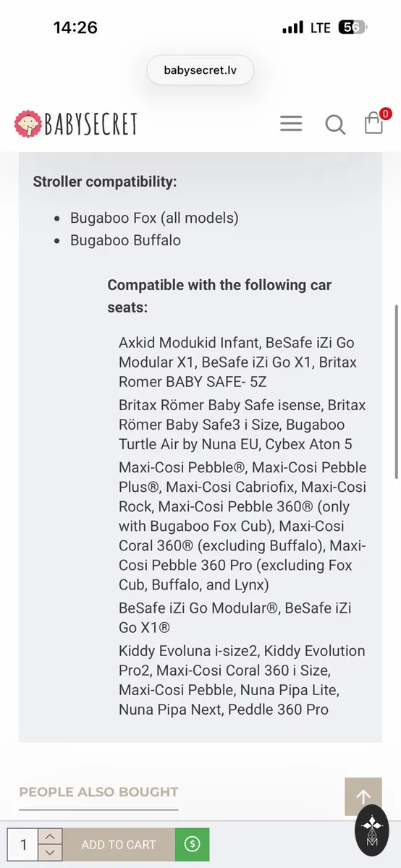Decrease quantity with the down arrow
Viewport: 401px width, 868px height.
pyautogui.click(x=49, y=853)
